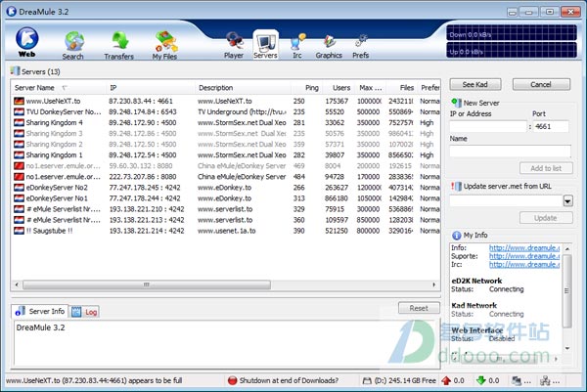Click the new server Name field
This screenshot has width=587, height=392.
511,152
